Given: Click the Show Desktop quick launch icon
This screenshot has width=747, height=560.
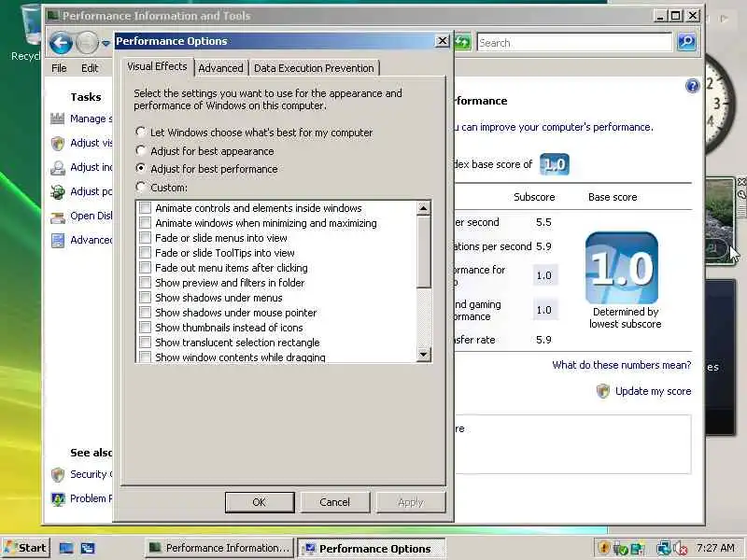Looking at the screenshot, I should [65, 548].
